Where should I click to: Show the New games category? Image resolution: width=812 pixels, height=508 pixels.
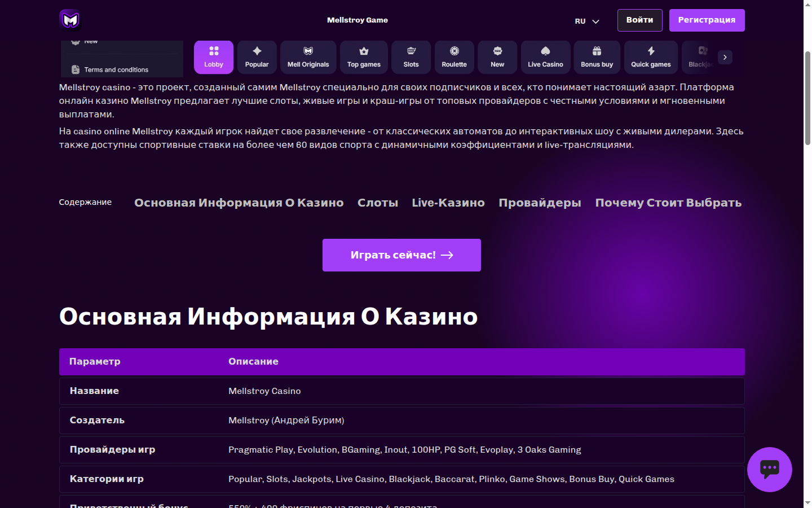point(497,57)
